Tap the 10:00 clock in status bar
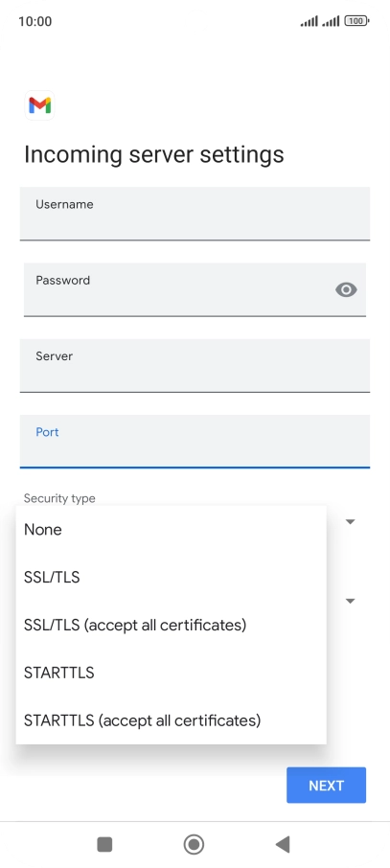Screen dimensions: 390x868 (34, 21)
